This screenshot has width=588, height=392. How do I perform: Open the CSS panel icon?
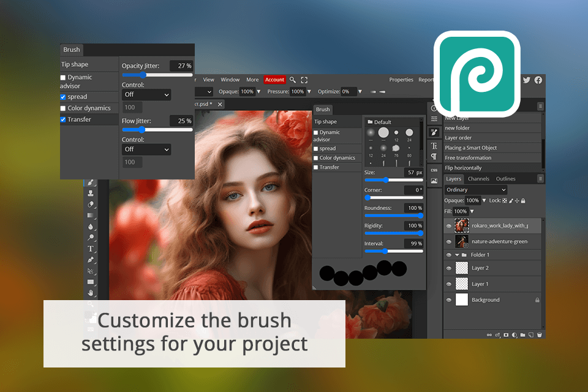[x=434, y=170]
